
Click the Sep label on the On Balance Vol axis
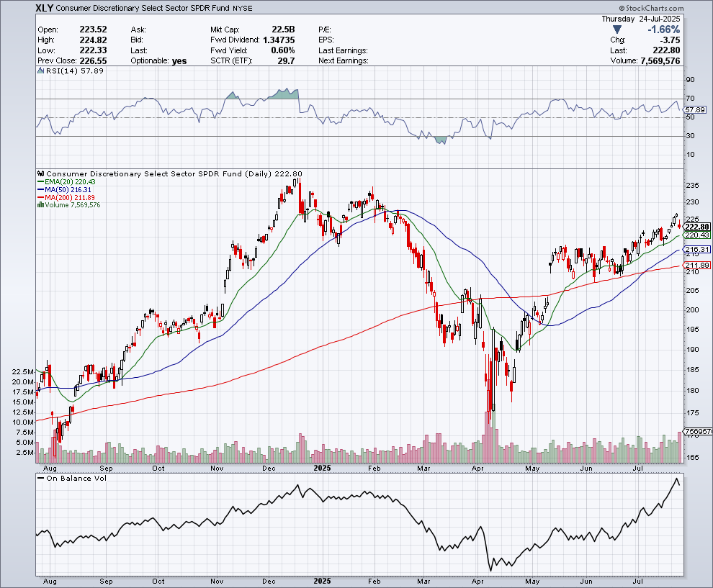click(106, 582)
